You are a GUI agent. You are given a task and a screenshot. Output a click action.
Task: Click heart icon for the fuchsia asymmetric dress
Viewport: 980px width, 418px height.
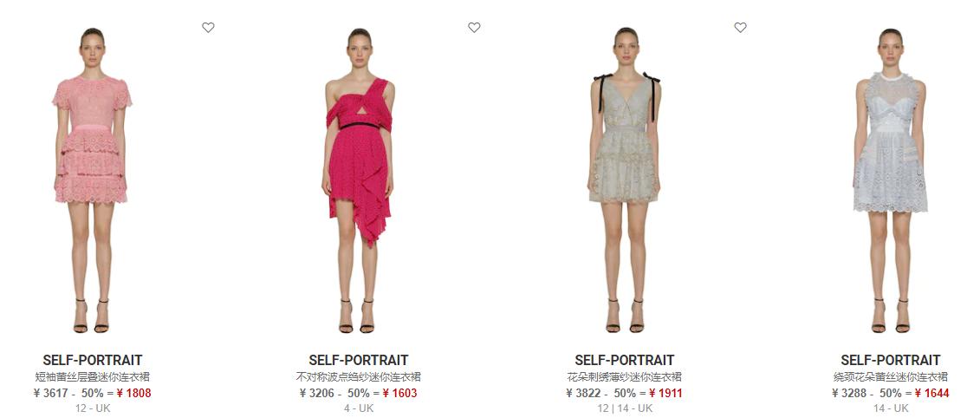pyautogui.click(x=474, y=28)
